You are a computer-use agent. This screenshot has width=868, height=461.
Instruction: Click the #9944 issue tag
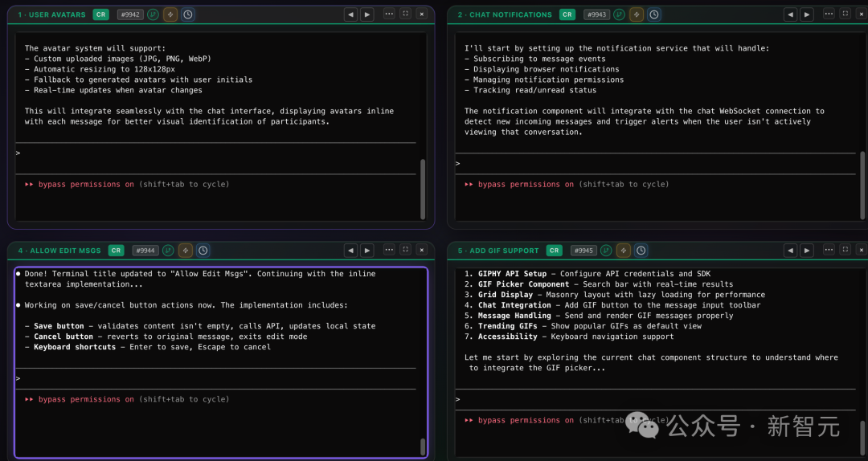click(x=145, y=250)
